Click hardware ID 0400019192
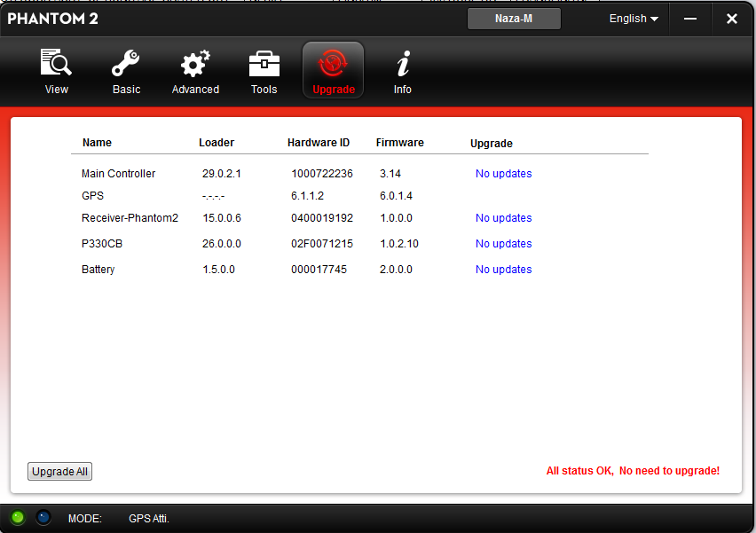Image resolution: width=756 pixels, height=533 pixels. 322,218
